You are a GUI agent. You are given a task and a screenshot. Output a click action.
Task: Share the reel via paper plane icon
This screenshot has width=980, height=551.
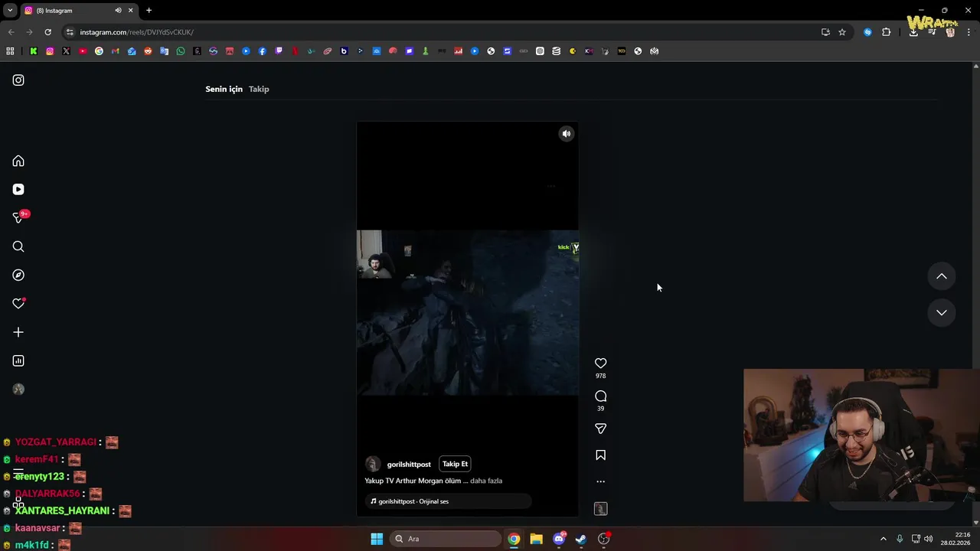click(x=600, y=429)
